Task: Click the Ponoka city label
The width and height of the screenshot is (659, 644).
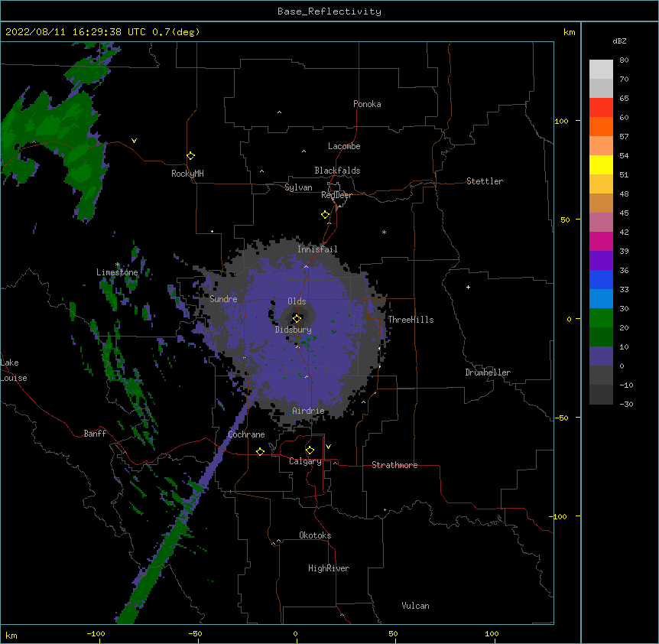Action: 367,104
